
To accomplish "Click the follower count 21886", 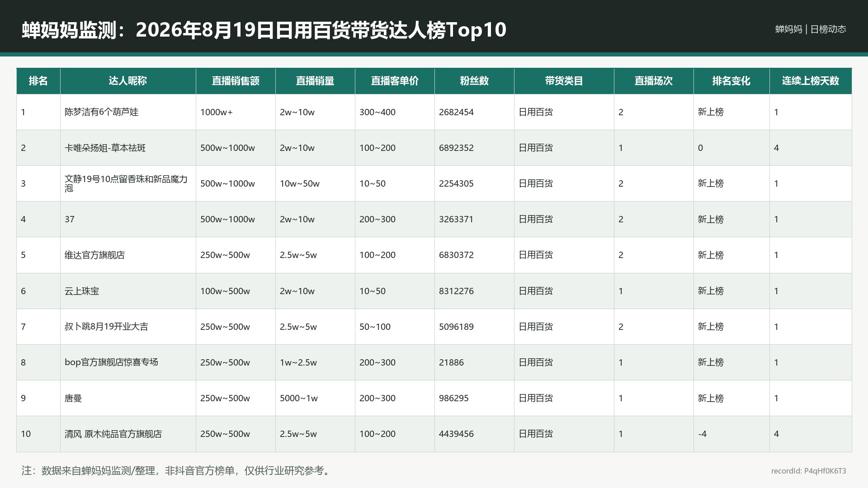I will (x=452, y=362).
